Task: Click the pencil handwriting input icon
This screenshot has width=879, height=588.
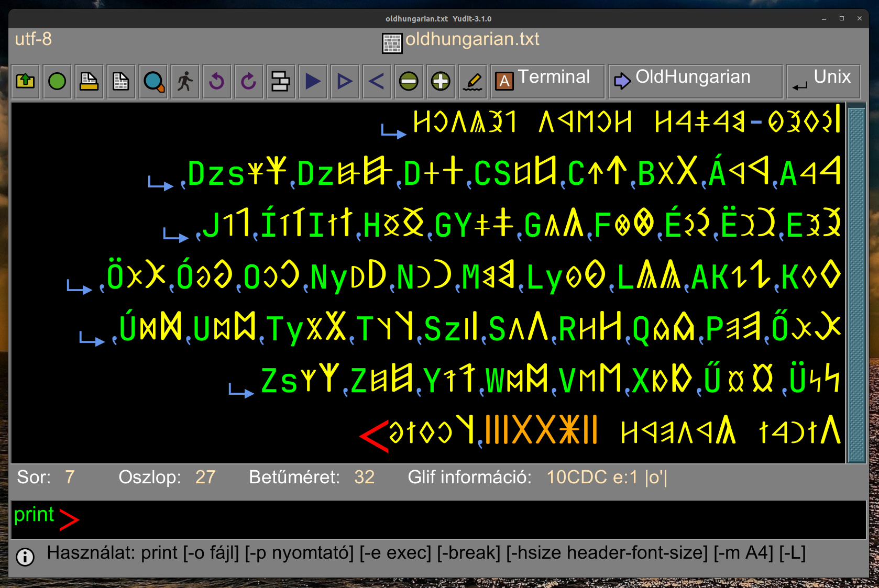Action: tap(473, 82)
